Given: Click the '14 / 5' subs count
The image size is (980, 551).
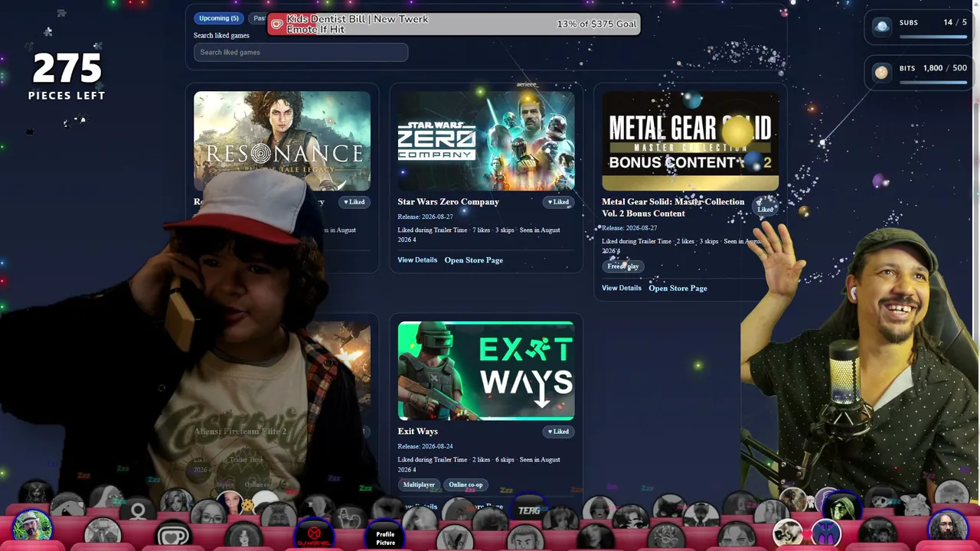Looking at the screenshot, I should point(955,22).
